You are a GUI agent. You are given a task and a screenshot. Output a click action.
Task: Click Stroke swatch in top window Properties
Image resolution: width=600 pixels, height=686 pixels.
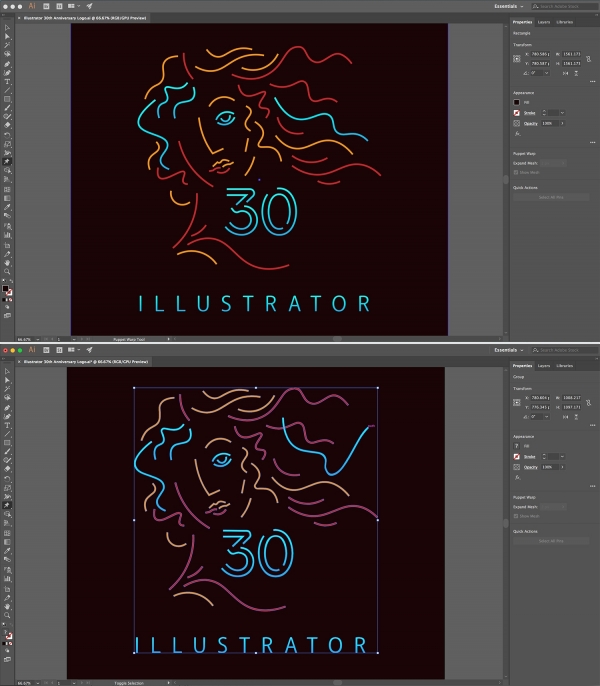point(517,113)
